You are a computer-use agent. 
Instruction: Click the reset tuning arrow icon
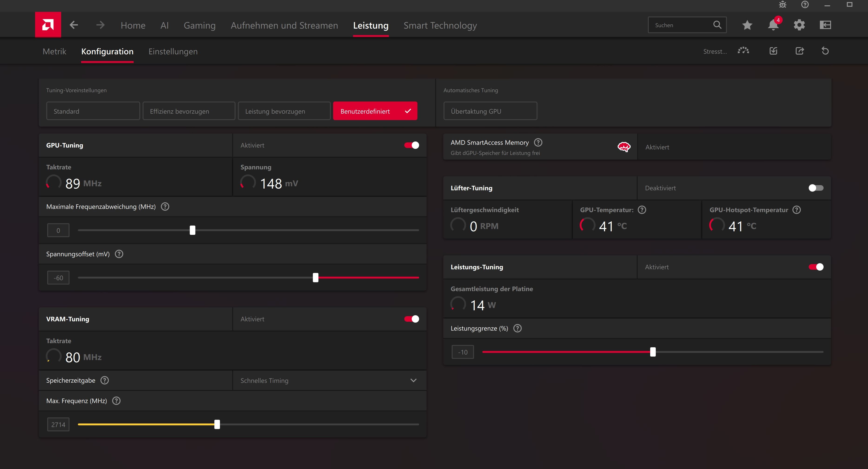tap(825, 51)
